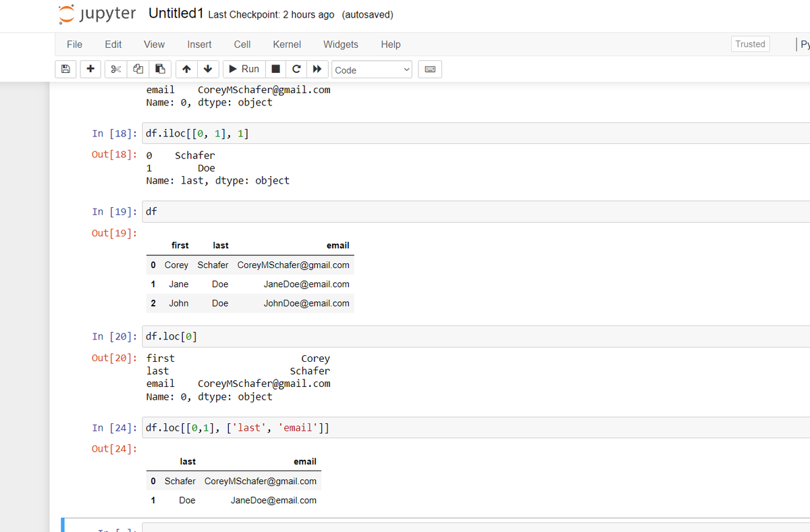Click the Jupyter logo
Screen dimensions: 810x532
[97, 14]
